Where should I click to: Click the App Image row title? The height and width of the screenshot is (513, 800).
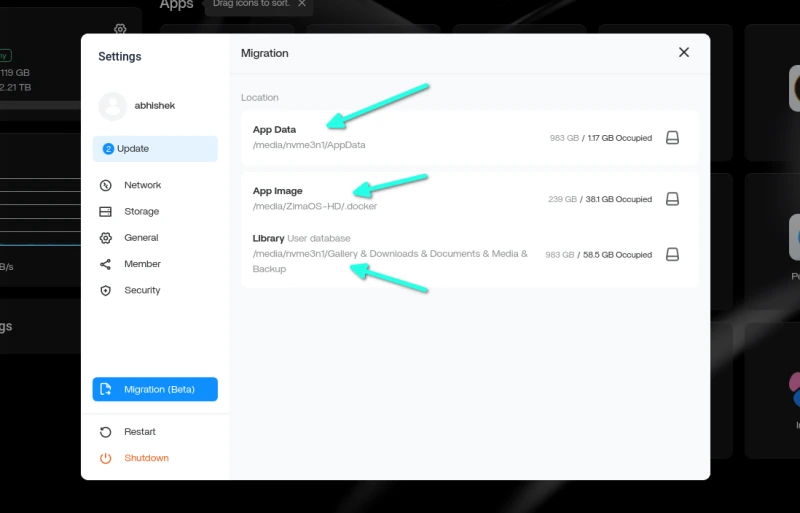coord(278,191)
